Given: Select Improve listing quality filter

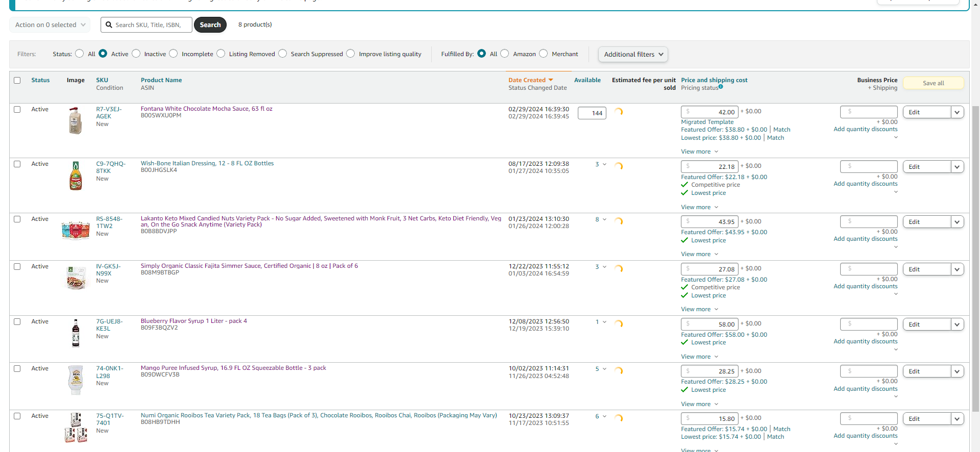Looking at the screenshot, I should point(351,54).
